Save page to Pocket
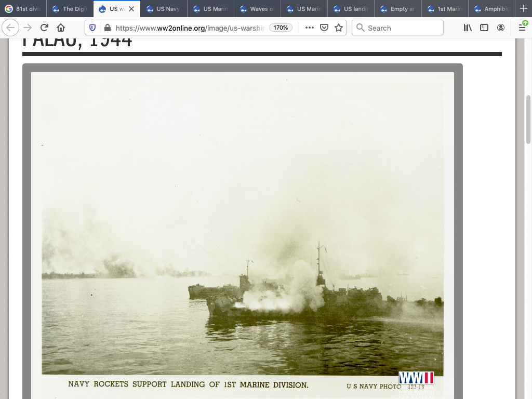Image resolution: width=532 pixels, height=399 pixels. [x=324, y=28]
